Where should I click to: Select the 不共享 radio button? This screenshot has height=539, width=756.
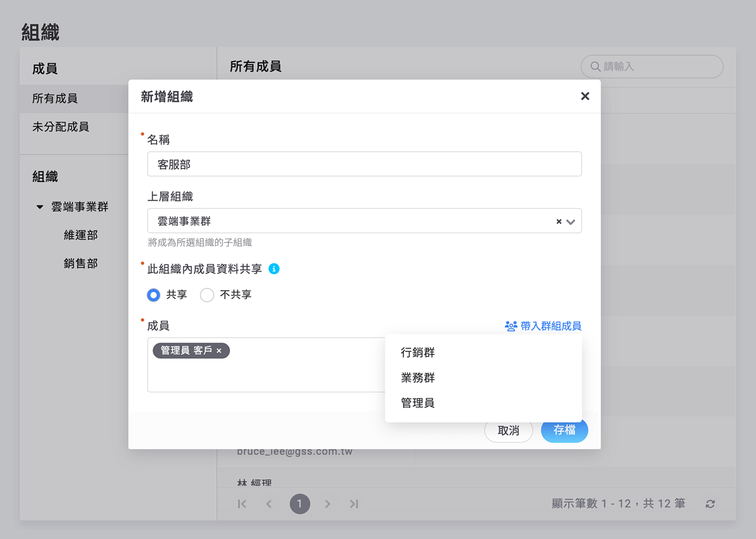coord(207,295)
